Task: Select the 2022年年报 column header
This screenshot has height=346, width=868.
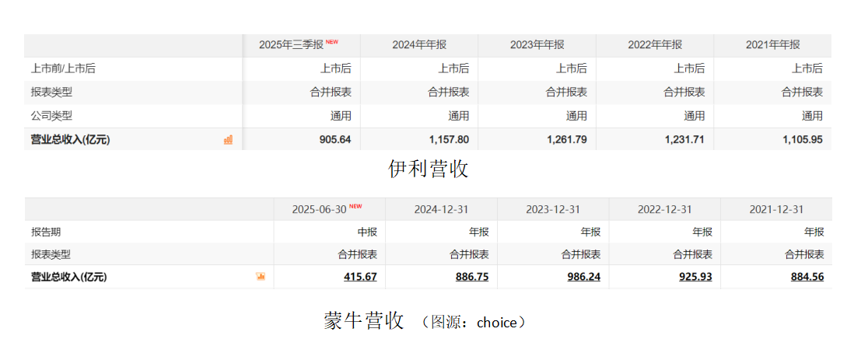Action: pos(655,45)
